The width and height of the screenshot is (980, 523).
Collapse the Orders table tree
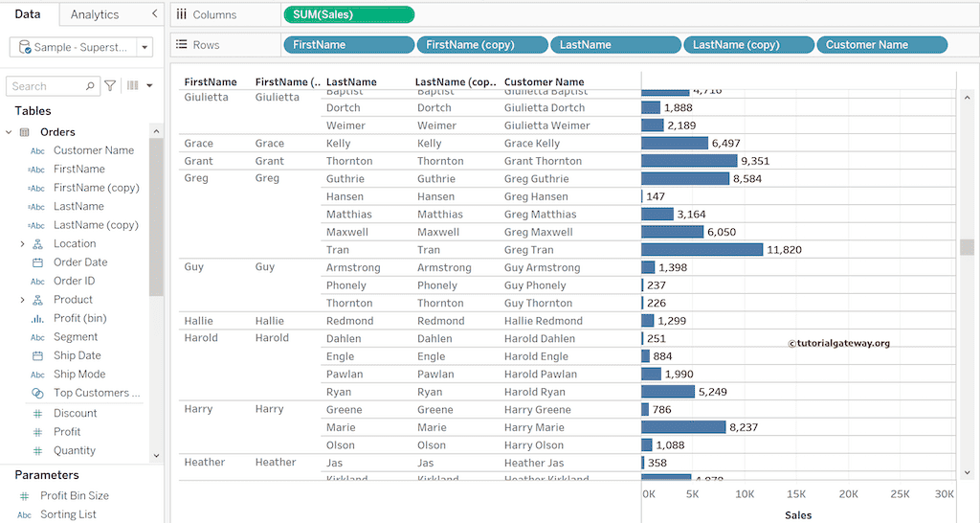tap(9, 132)
